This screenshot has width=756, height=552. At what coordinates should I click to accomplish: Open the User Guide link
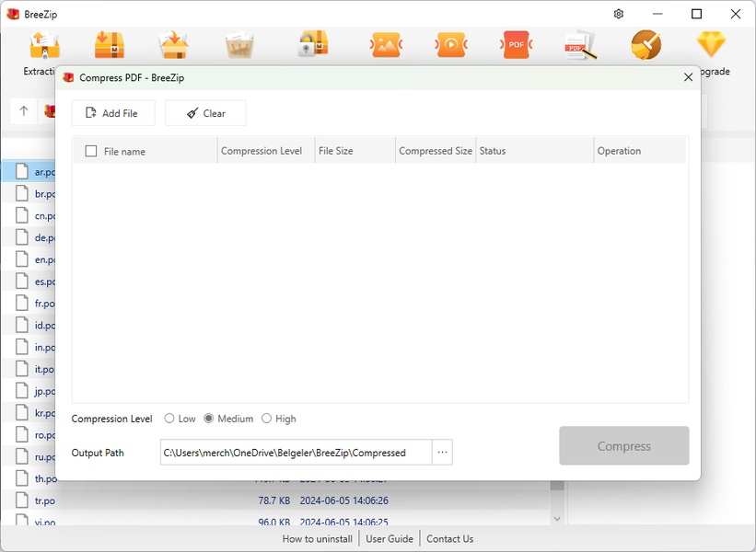pos(390,539)
